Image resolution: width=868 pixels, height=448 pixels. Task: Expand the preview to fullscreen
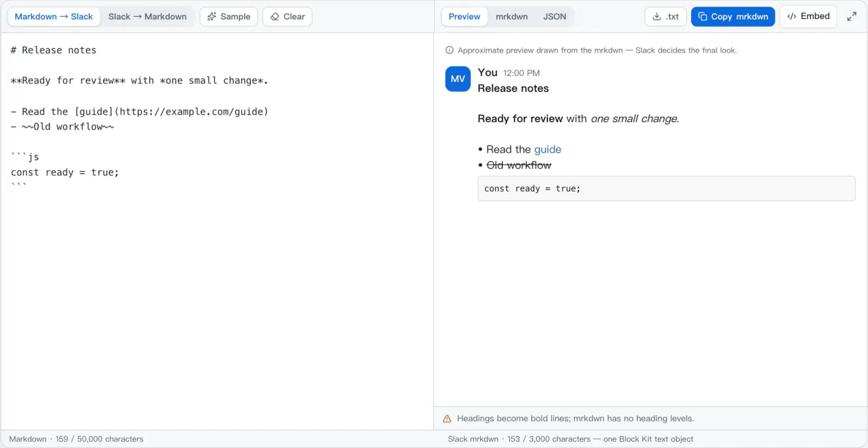[852, 16]
